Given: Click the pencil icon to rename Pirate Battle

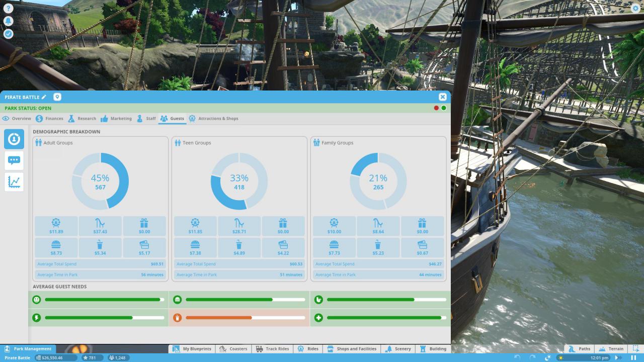Looking at the screenshot, I should (x=44, y=97).
